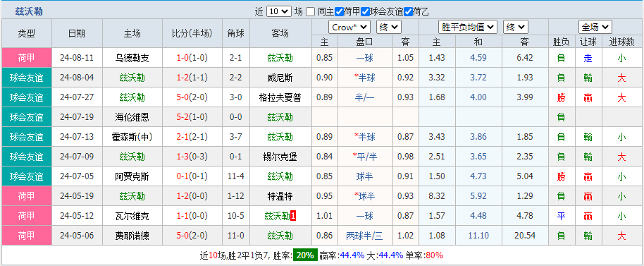Image resolution: width=644 pixels, height=266 pixels.
Task: Click the 1-12 corner count cell
Action: pos(235,196)
